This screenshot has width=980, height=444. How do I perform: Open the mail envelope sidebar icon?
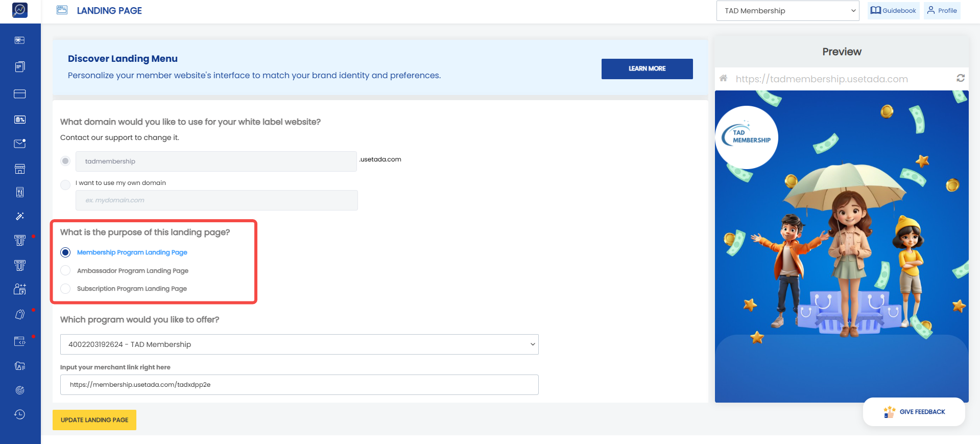tap(20, 144)
